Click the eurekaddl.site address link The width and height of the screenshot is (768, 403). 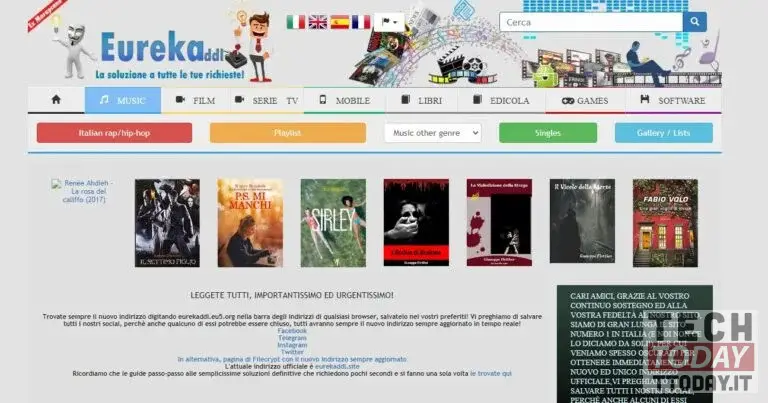[x=337, y=366]
